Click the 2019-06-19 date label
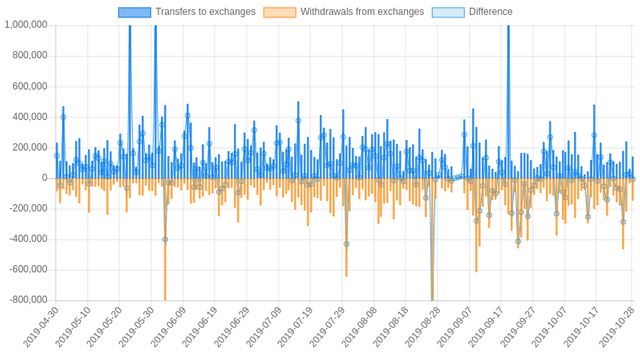 200,328
